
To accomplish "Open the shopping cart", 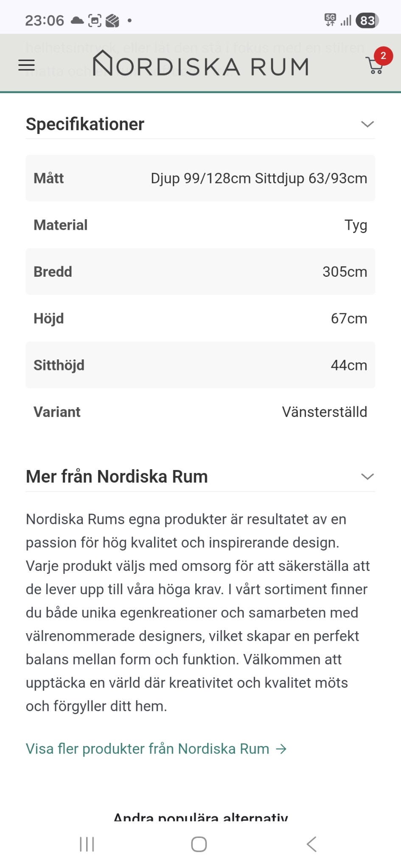I will tap(374, 67).
